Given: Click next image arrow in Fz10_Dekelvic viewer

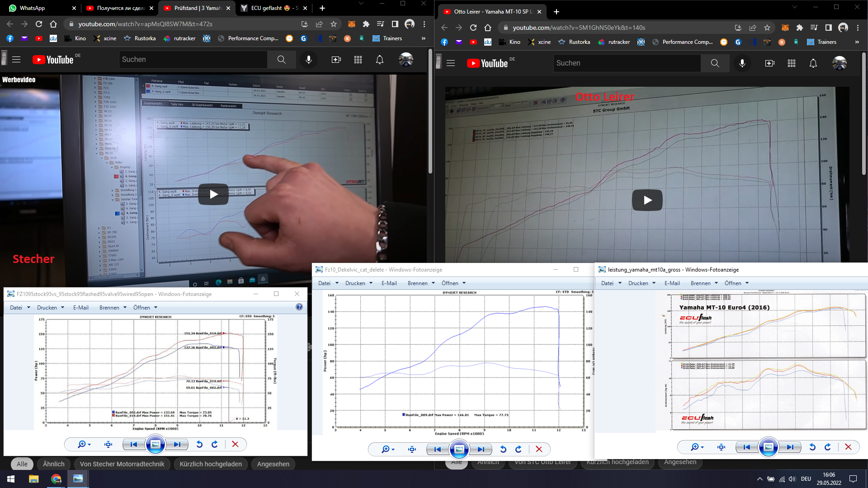Looking at the screenshot, I should (481, 449).
